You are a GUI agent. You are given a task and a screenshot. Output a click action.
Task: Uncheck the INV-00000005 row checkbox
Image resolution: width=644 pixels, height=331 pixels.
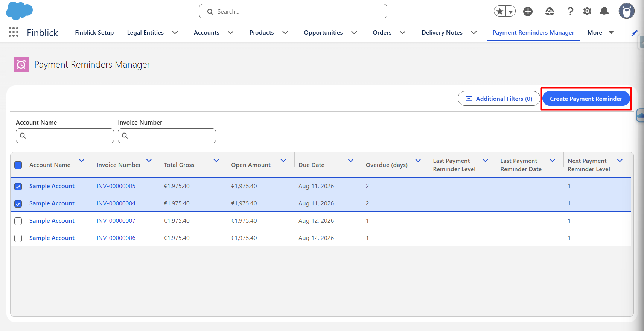click(18, 186)
